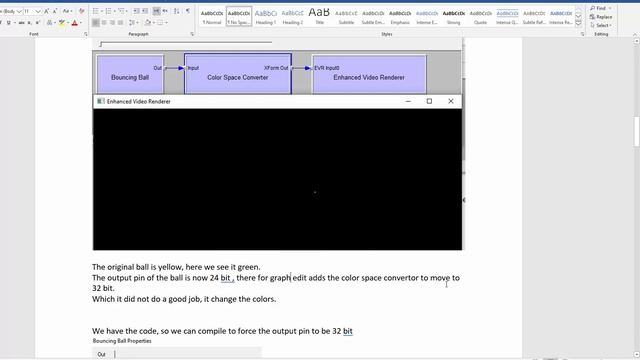Apply the Emphasis style
This screenshot has width=640, height=360.
click(400, 17)
